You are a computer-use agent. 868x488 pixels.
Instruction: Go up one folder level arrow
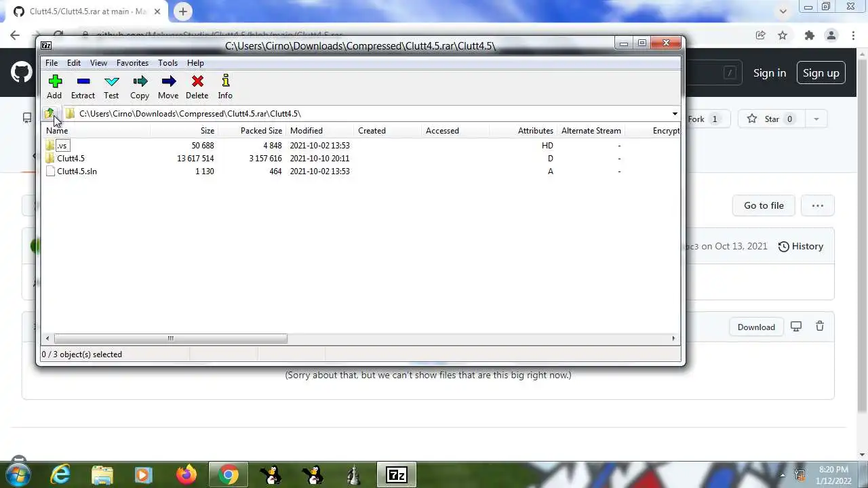pyautogui.click(x=50, y=113)
